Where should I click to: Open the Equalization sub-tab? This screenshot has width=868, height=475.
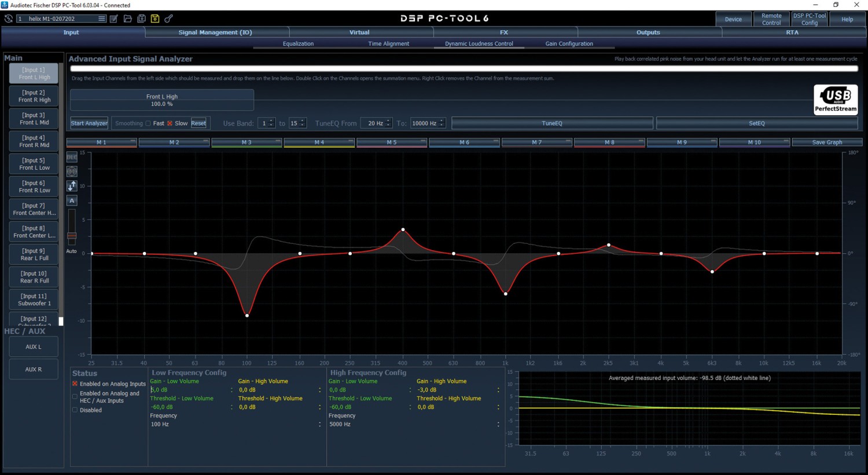[298, 43]
